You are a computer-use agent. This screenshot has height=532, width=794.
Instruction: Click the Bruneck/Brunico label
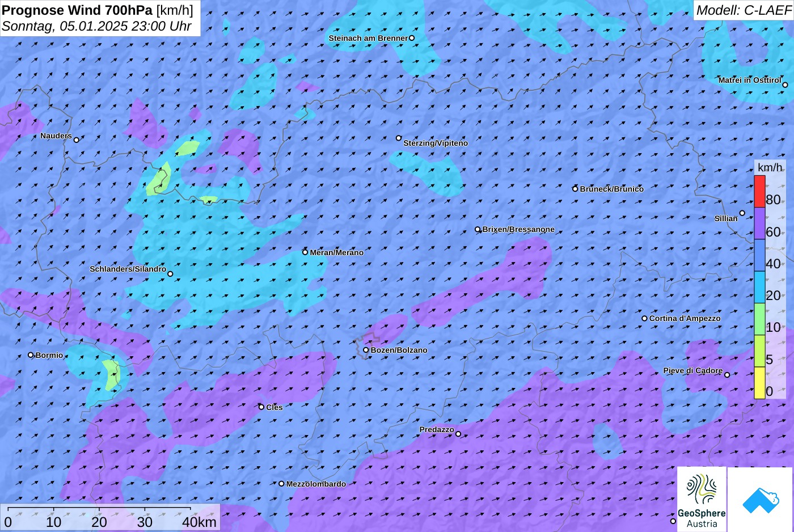tap(612, 189)
